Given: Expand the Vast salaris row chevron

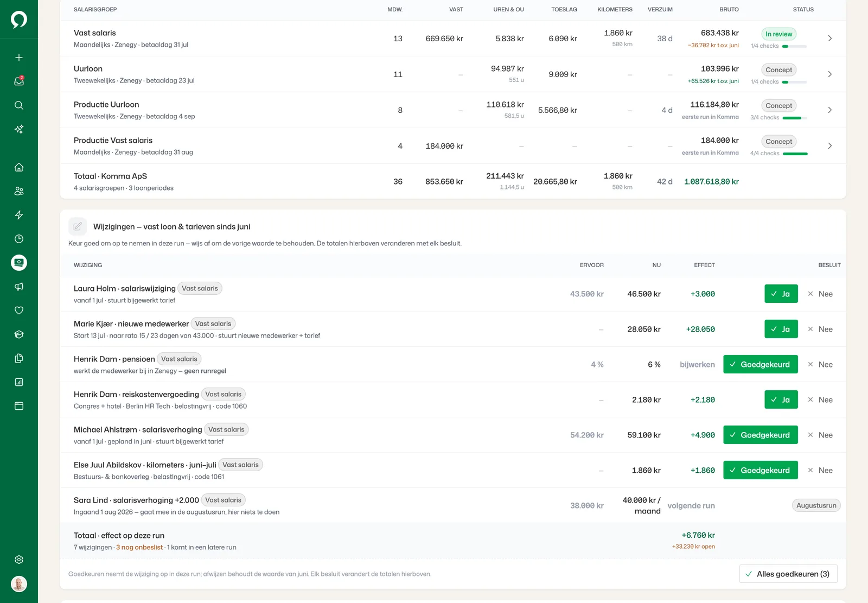Looking at the screenshot, I should coord(829,39).
